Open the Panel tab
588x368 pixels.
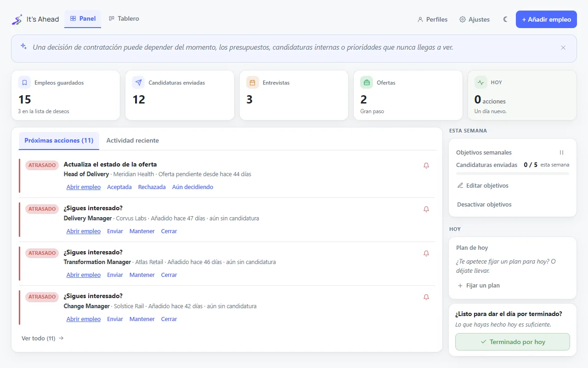click(x=83, y=19)
